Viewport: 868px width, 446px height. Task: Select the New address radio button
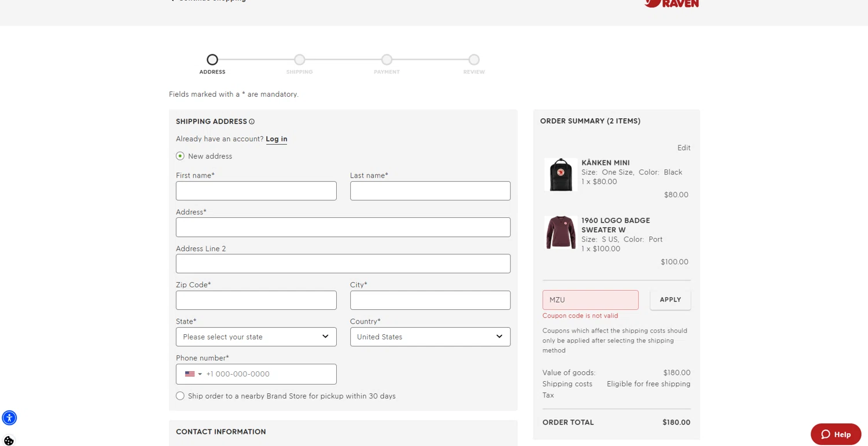[180, 156]
